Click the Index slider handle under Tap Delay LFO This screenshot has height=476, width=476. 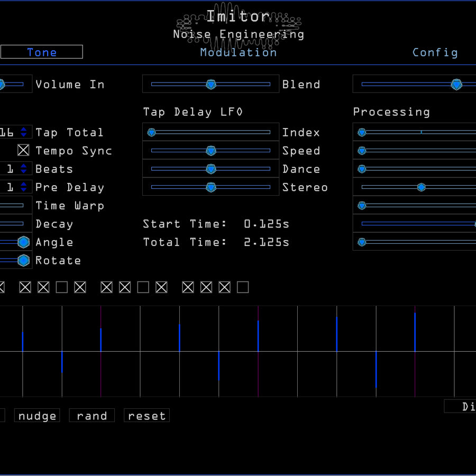tap(152, 132)
